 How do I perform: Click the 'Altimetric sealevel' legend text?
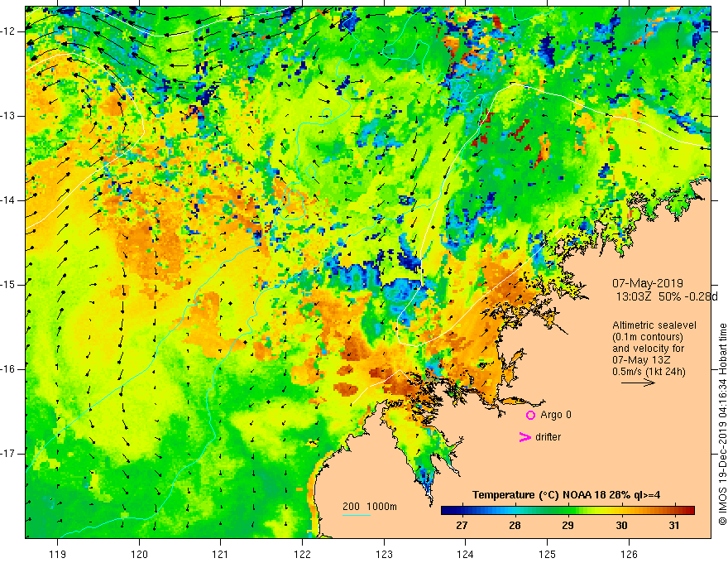654,325
